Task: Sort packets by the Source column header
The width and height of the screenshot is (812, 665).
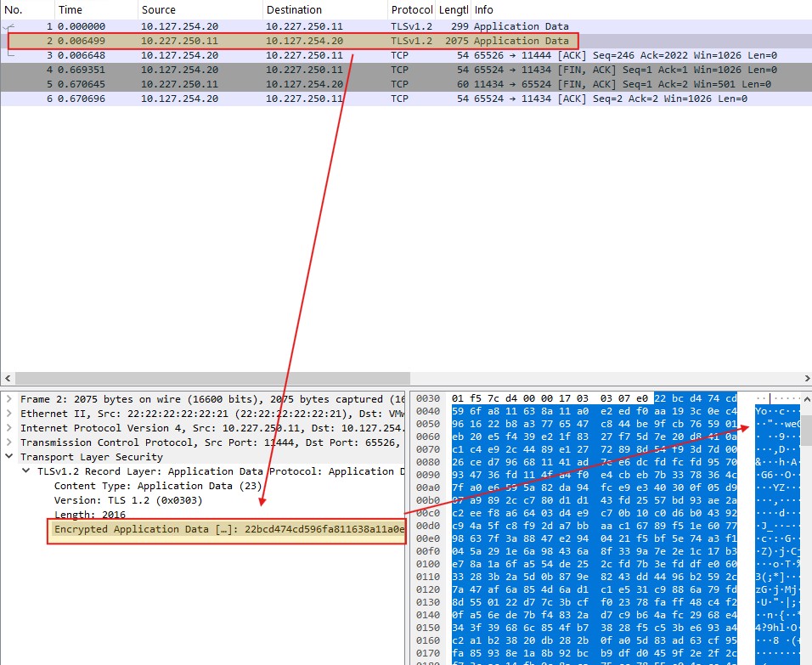Action: 200,9
